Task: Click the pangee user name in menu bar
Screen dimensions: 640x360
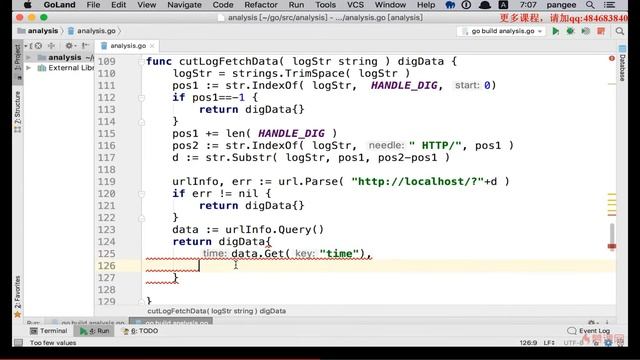Action: click(561, 5)
